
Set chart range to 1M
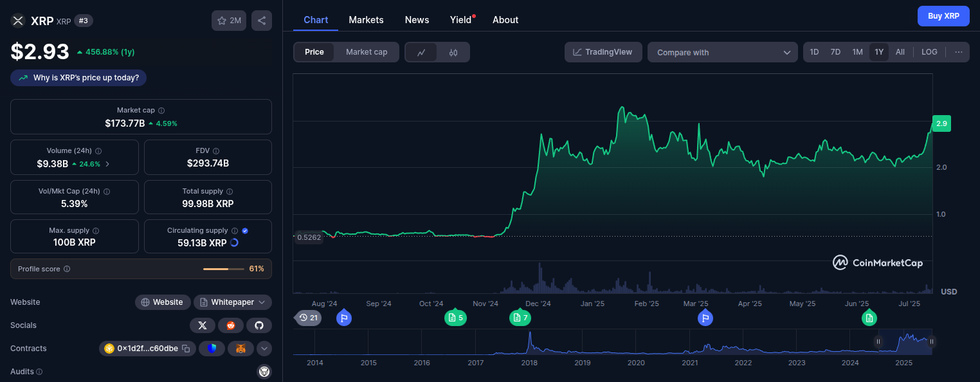pyautogui.click(x=857, y=52)
